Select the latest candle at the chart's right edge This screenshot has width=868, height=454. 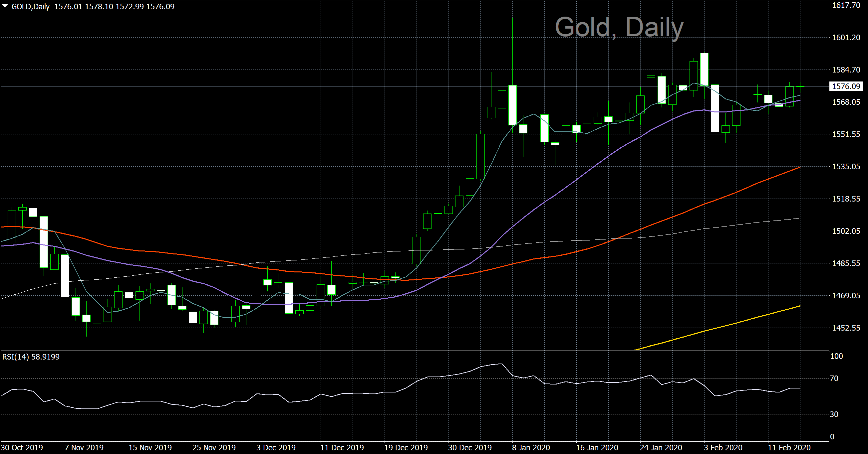click(800, 86)
